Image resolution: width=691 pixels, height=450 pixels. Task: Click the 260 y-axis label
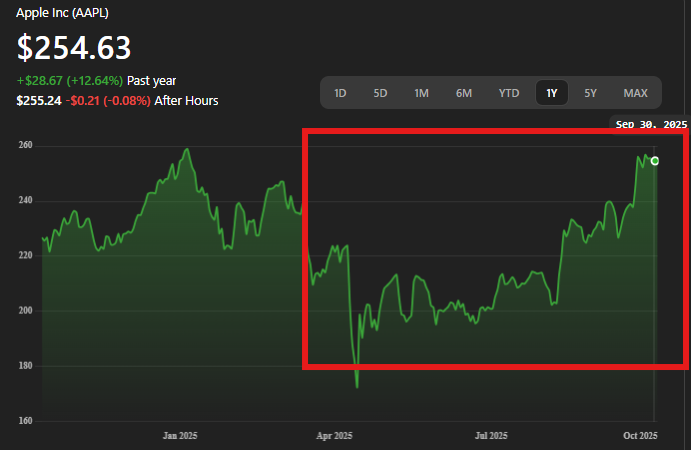pyautogui.click(x=26, y=145)
